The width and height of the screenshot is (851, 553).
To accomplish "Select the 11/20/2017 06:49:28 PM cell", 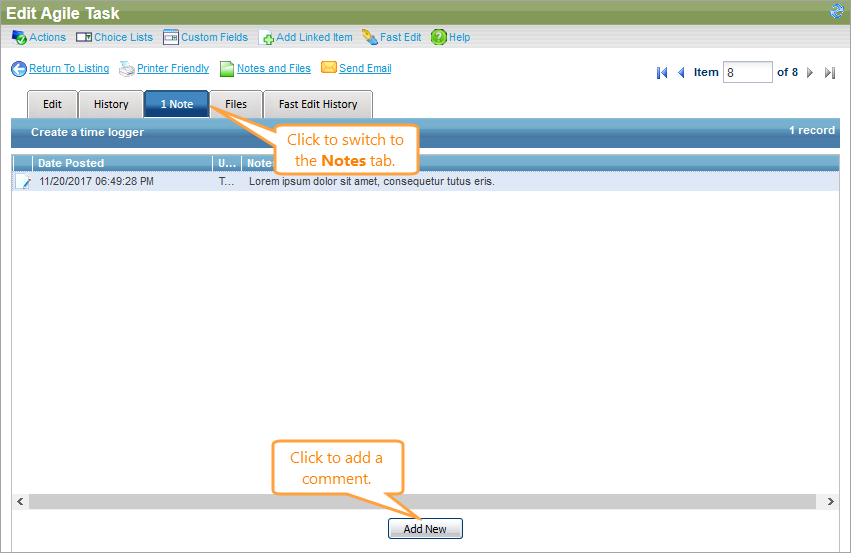I will [97, 181].
